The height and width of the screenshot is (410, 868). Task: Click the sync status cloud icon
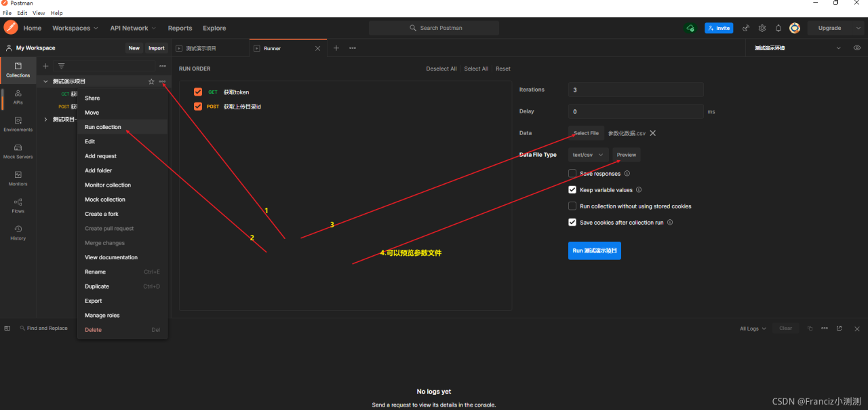(690, 28)
